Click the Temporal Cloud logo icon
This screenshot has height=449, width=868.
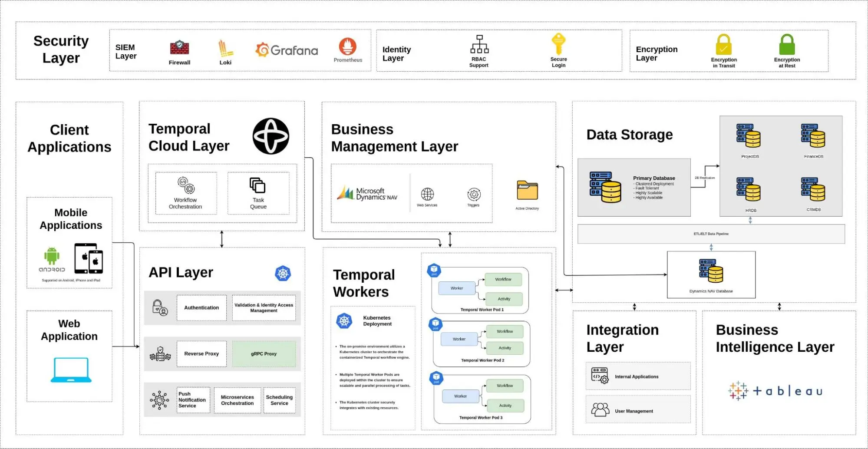tap(271, 136)
